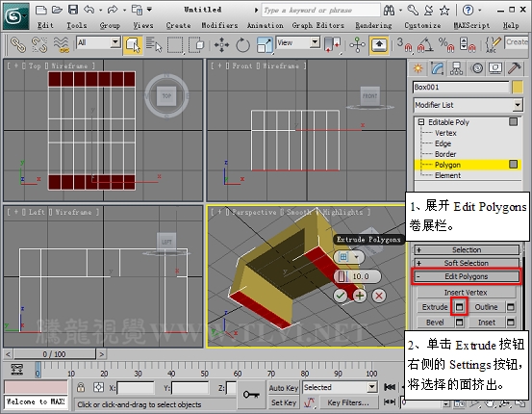Click the Bevel button
The height and width of the screenshot is (414, 532).
point(435,322)
